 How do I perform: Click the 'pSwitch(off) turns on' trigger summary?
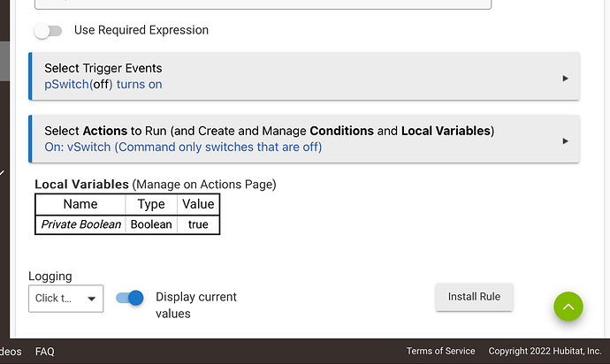103,85
